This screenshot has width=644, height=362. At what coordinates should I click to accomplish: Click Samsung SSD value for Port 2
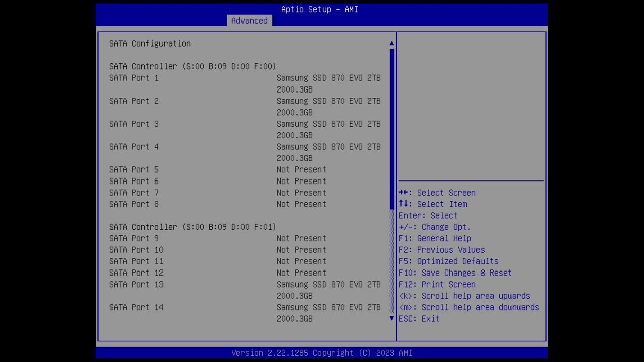pyautogui.click(x=329, y=101)
